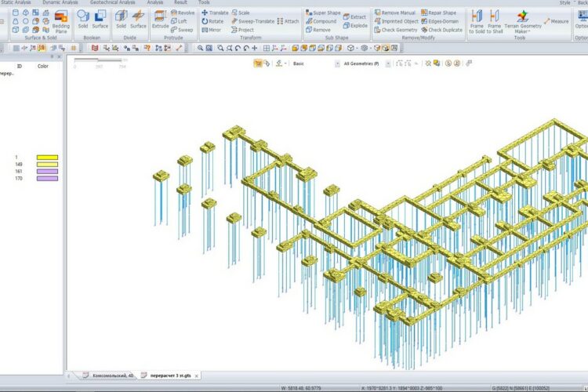Click the yellow color swatch for ID 1
588x392 pixels.
pos(46,158)
